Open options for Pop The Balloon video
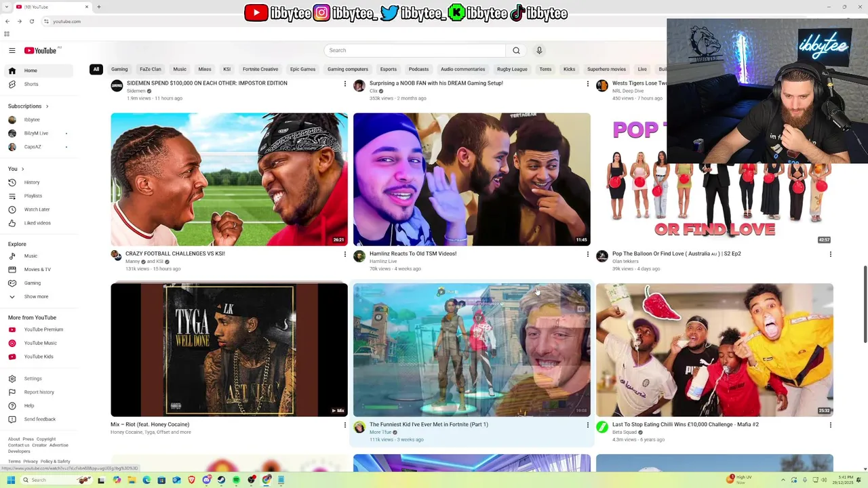Viewport: 868px width, 488px height. (830, 254)
